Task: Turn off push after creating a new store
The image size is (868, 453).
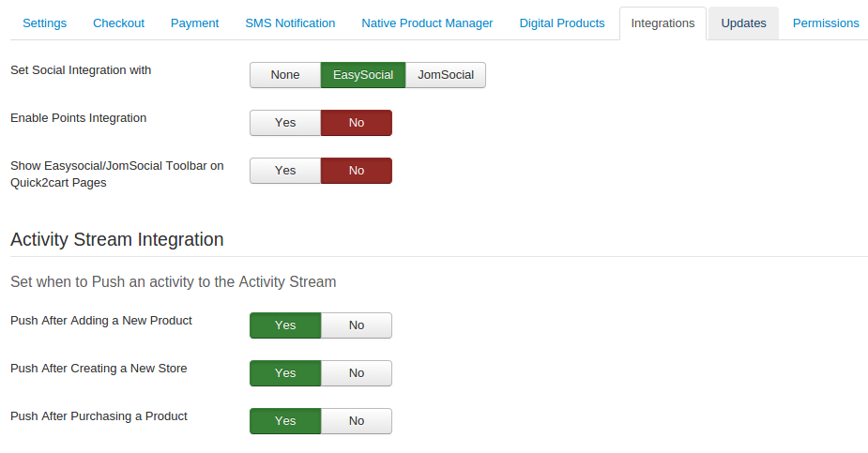Action: pos(357,373)
